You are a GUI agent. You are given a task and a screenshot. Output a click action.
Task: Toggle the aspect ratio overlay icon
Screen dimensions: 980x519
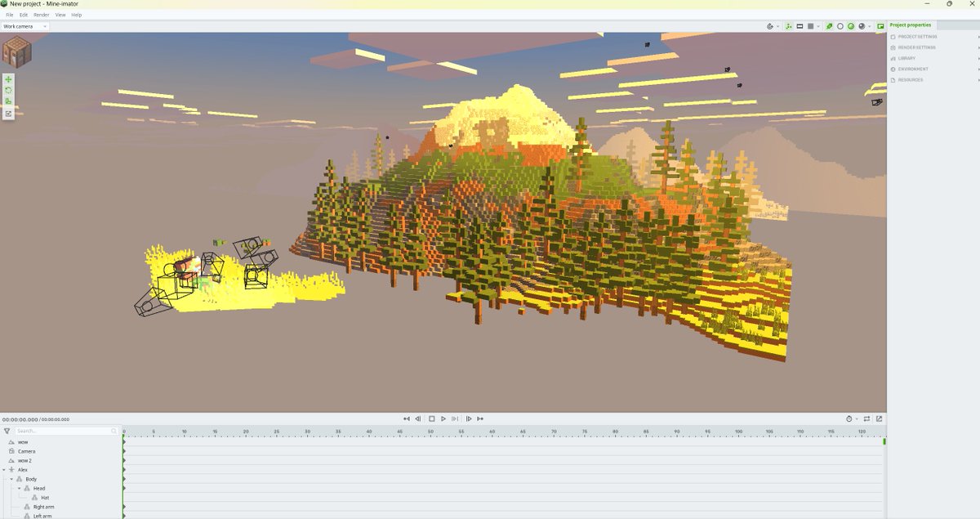point(800,26)
